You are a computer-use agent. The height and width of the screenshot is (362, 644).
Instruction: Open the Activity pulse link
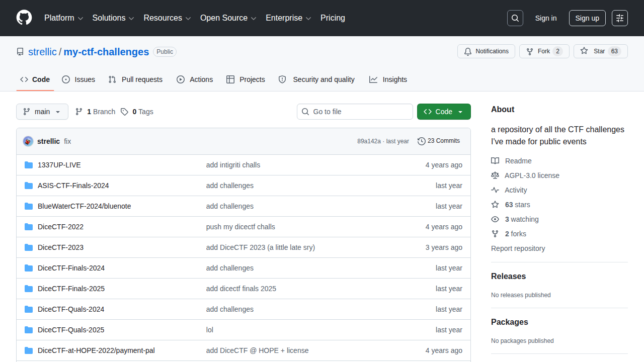[x=509, y=190]
